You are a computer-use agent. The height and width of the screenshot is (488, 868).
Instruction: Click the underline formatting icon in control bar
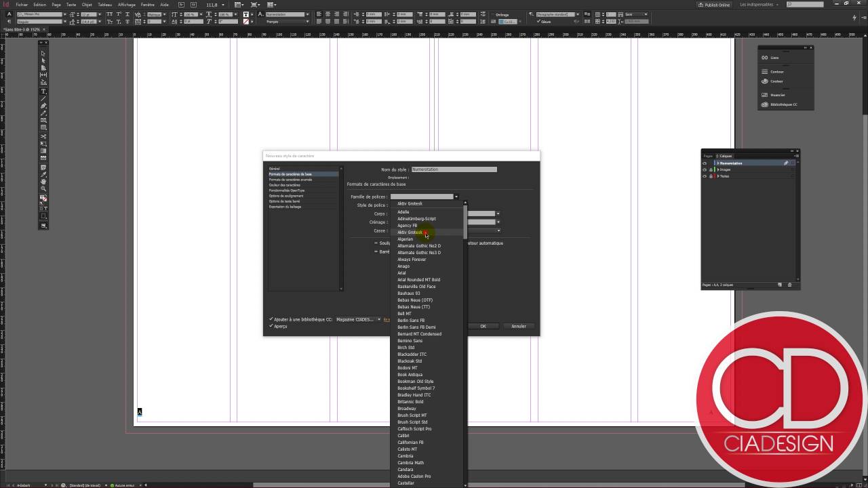[x=127, y=14]
